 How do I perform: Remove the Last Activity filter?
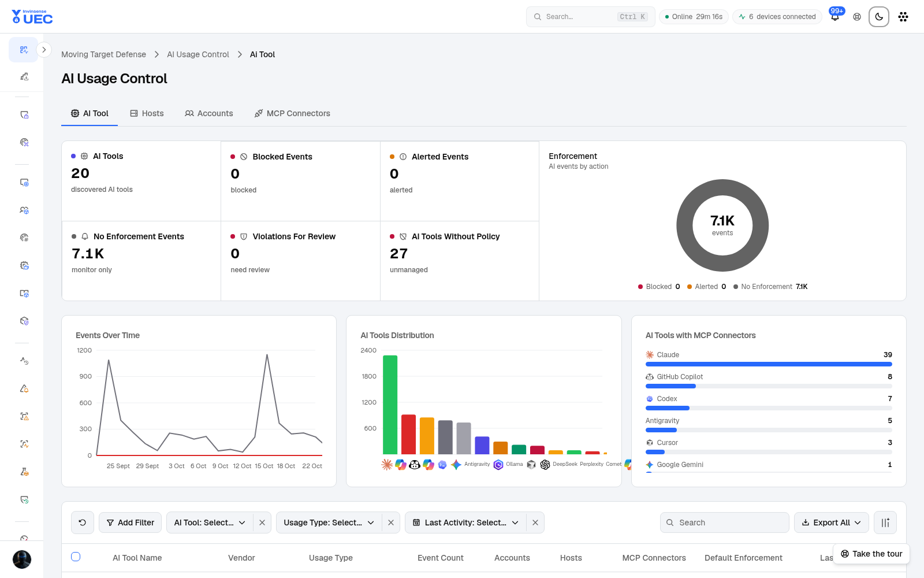(535, 523)
